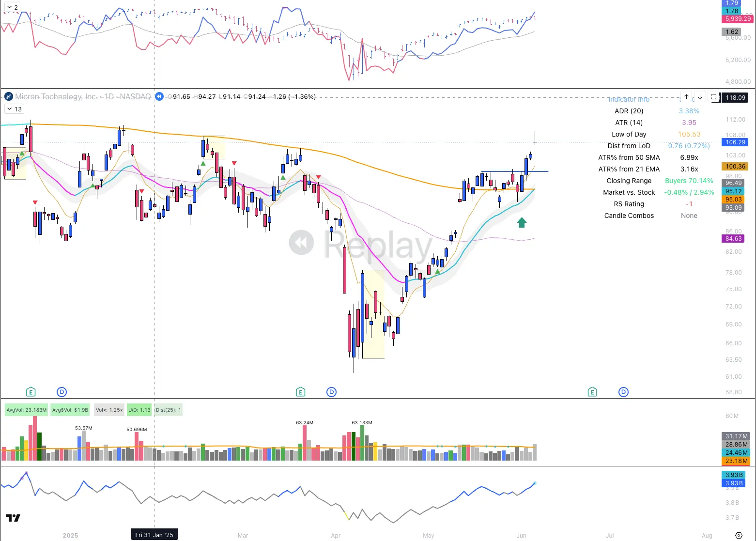The height and width of the screenshot is (541, 756).
Task: Open chart settings gear icon
Action: [x=739, y=535]
